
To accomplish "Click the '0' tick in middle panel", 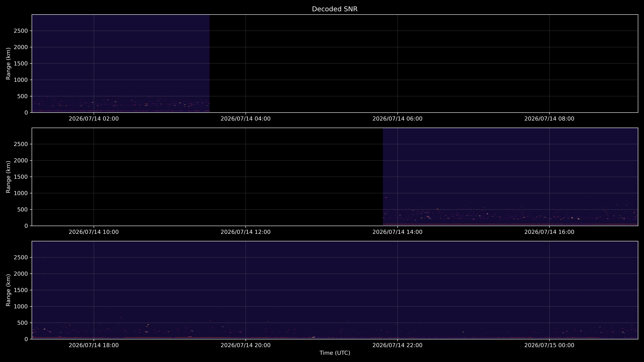I will tap(26, 226).
